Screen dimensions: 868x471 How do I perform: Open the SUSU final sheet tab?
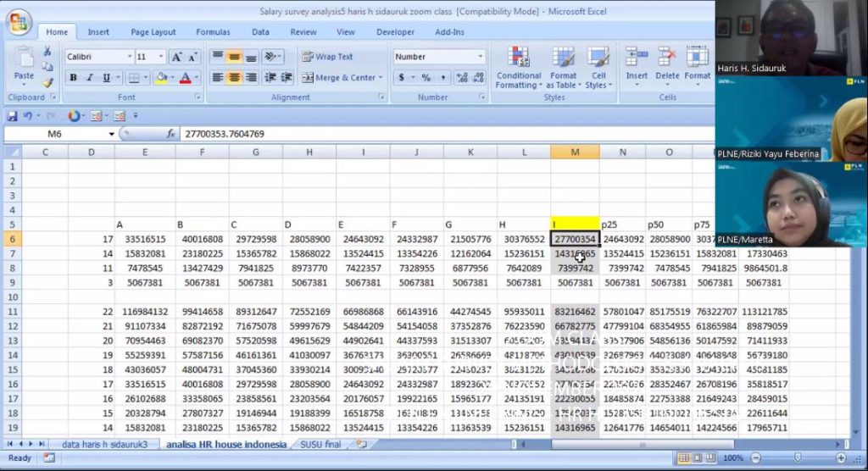320,444
